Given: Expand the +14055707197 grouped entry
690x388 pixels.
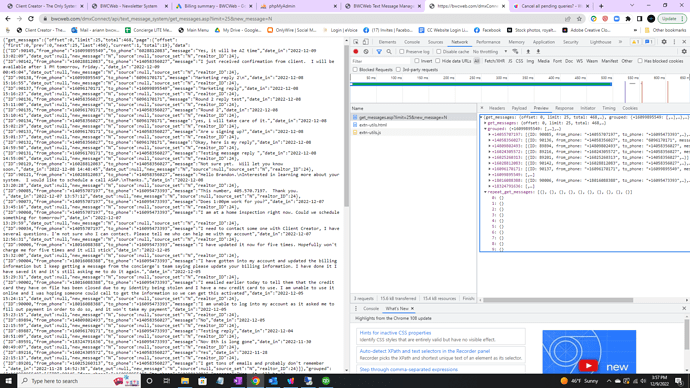Looking at the screenshot, I should tap(489, 135).
